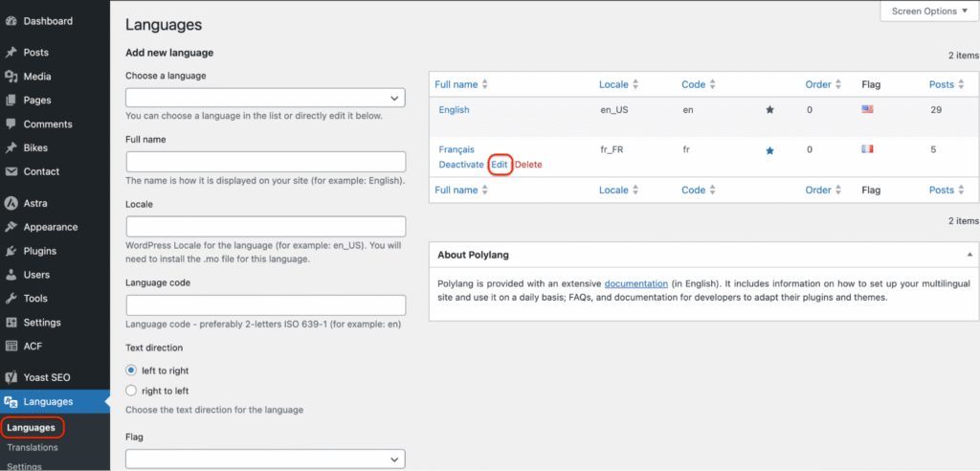
Task: Sort by Order in table header
Action: [823, 84]
